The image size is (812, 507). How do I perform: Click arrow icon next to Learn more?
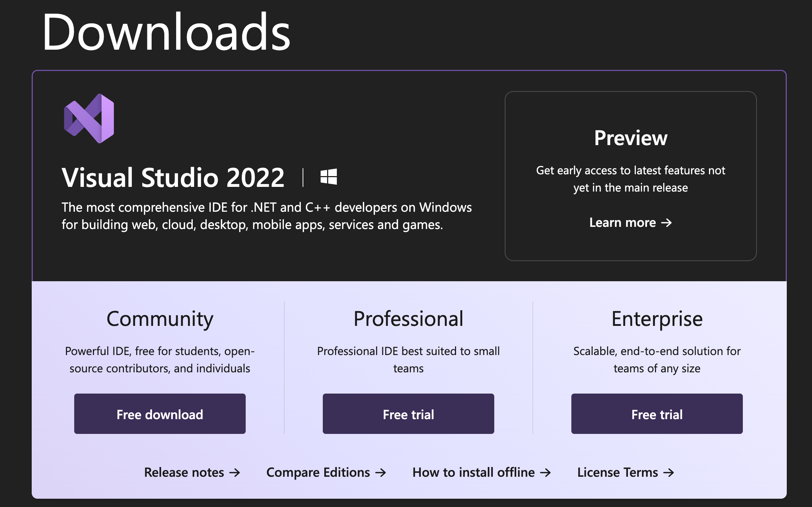(x=666, y=223)
